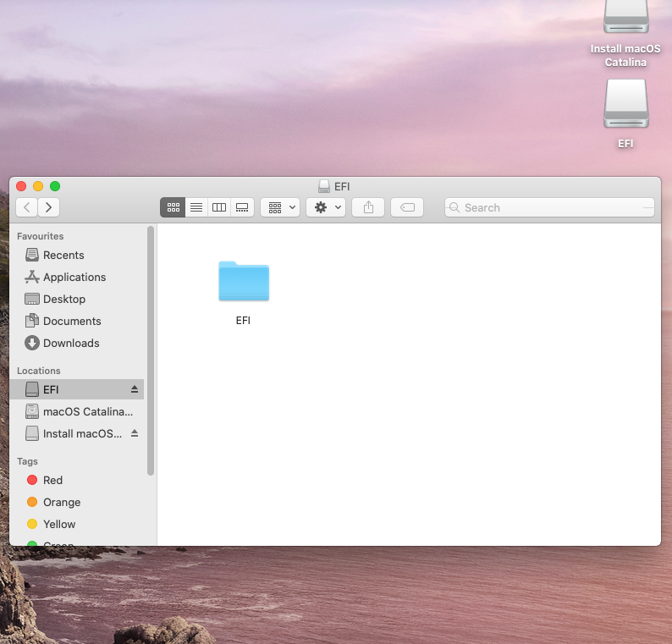Switch to list view
The image size is (672, 644).
click(x=196, y=207)
